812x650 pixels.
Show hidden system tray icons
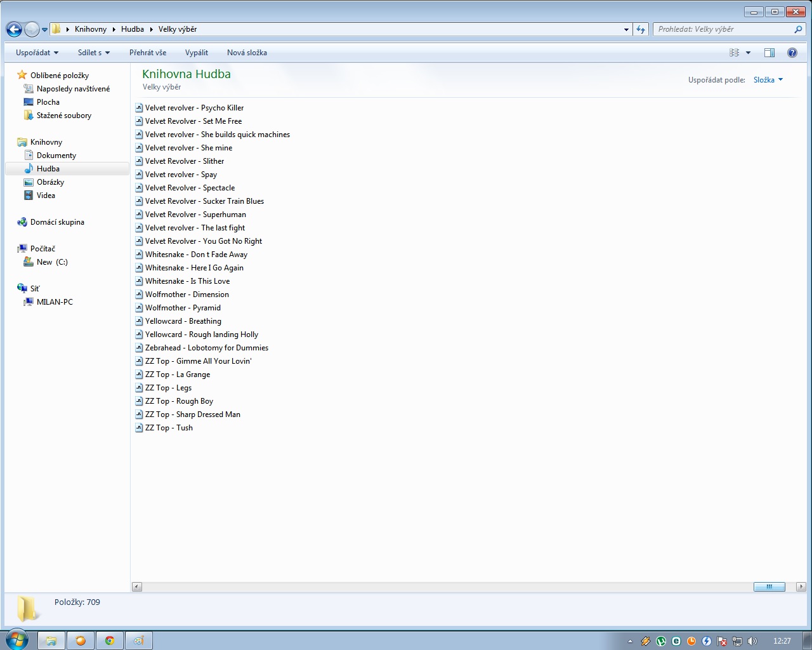click(x=630, y=641)
